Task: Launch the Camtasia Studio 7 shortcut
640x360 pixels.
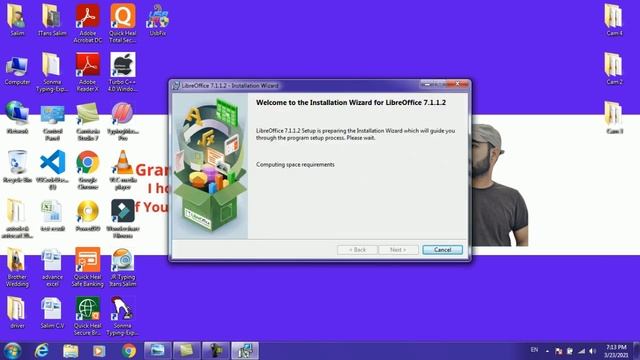Action: pos(87,121)
